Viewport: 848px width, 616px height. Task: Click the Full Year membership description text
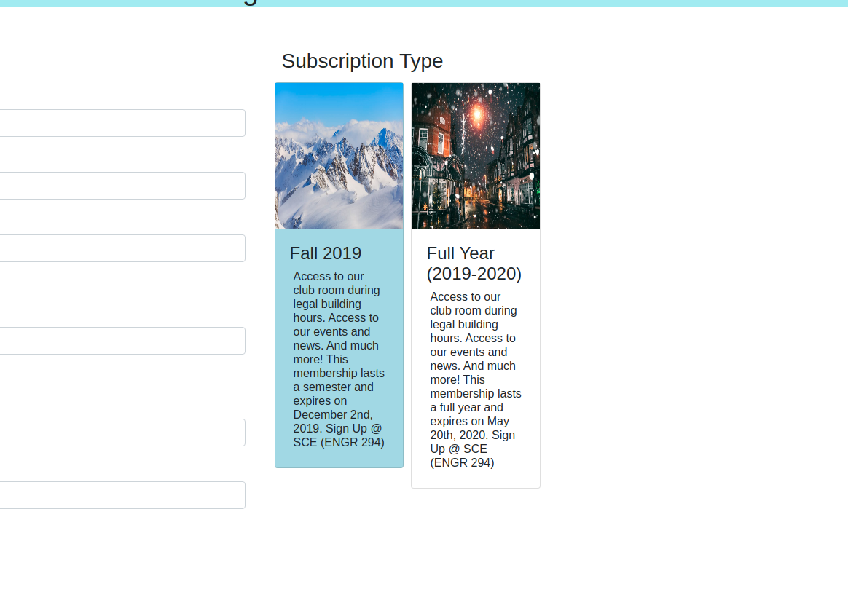click(x=475, y=379)
